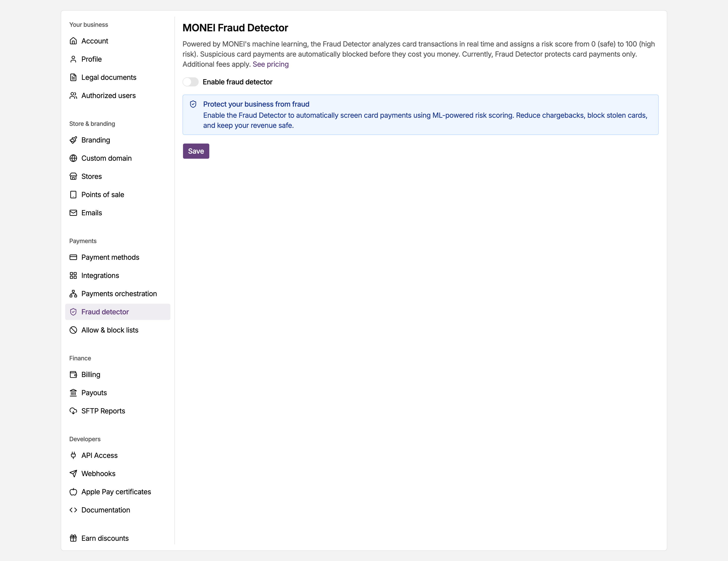728x561 pixels.
Task: Open the Branding settings
Action: tap(118, 140)
